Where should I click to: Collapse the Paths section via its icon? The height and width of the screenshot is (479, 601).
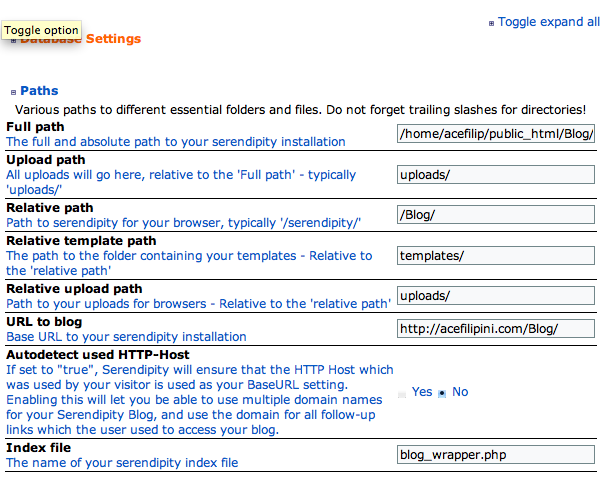tap(12, 91)
